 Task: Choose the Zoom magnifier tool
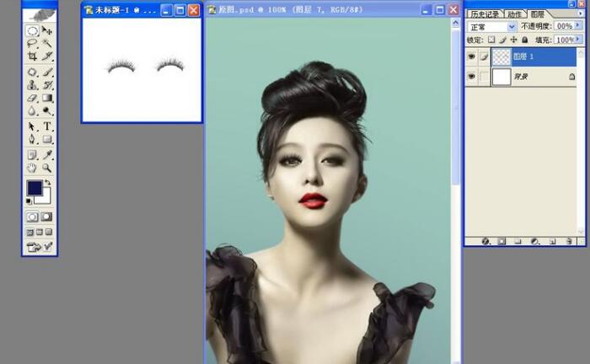47,168
